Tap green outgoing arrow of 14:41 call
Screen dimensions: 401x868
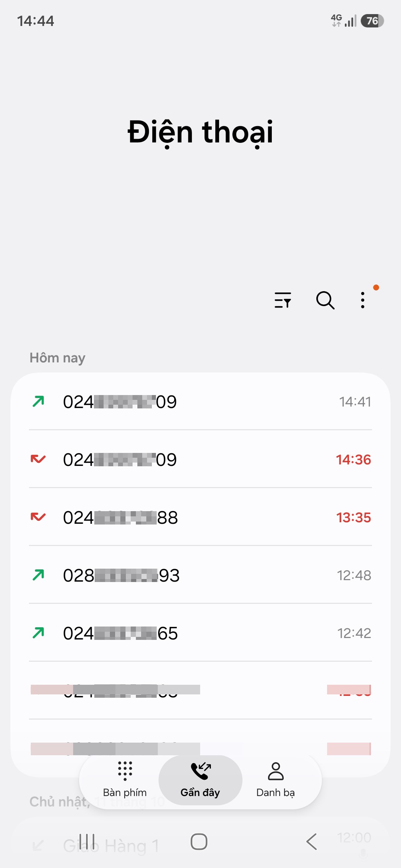(38, 401)
